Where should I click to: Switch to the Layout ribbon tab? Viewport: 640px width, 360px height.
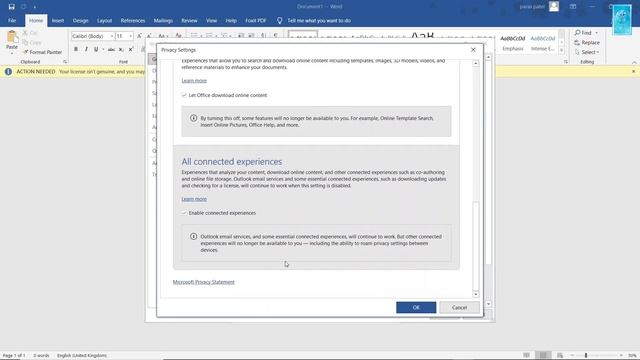coord(104,20)
